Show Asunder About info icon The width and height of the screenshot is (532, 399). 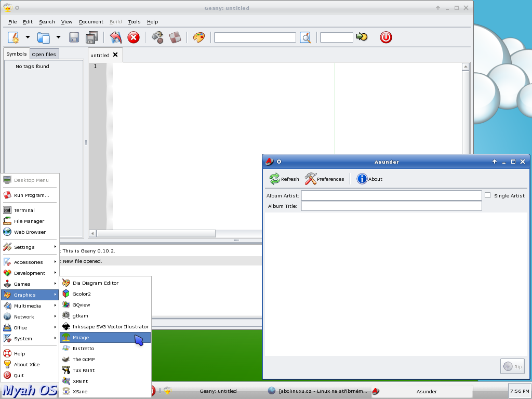coord(362,179)
